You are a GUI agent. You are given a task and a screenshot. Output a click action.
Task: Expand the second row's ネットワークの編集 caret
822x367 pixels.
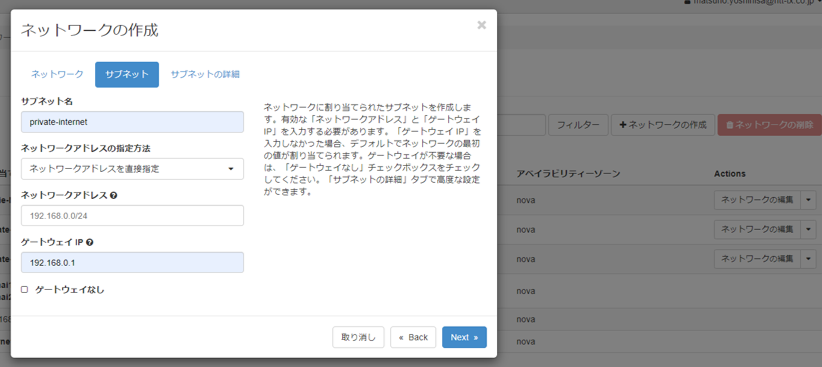(808, 229)
